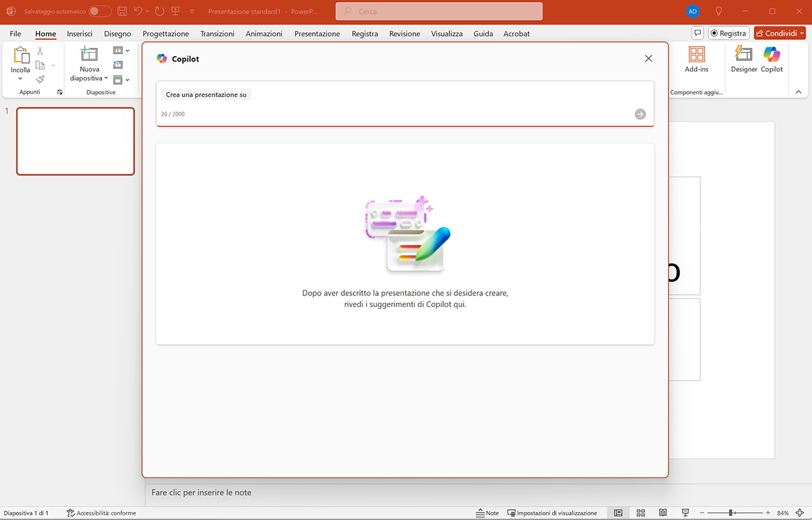Screen dimensions: 812x520
Task: Open the Progettazione tab
Action: click(x=166, y=34)
